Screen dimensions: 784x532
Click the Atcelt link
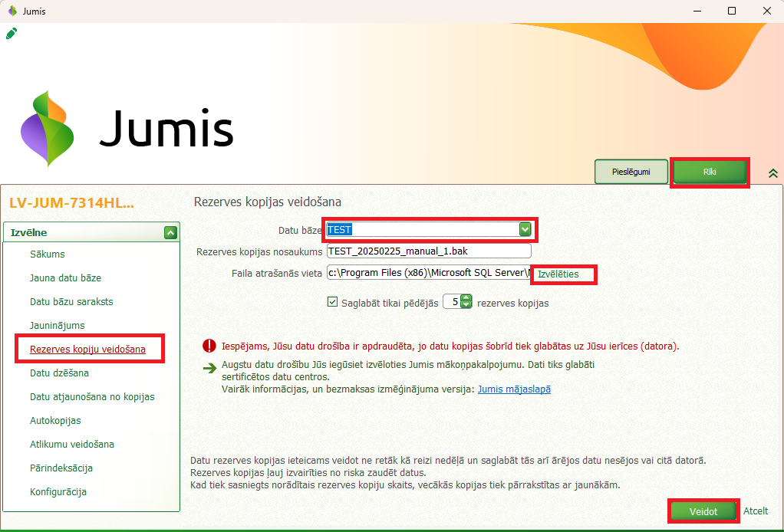point(756,511)
